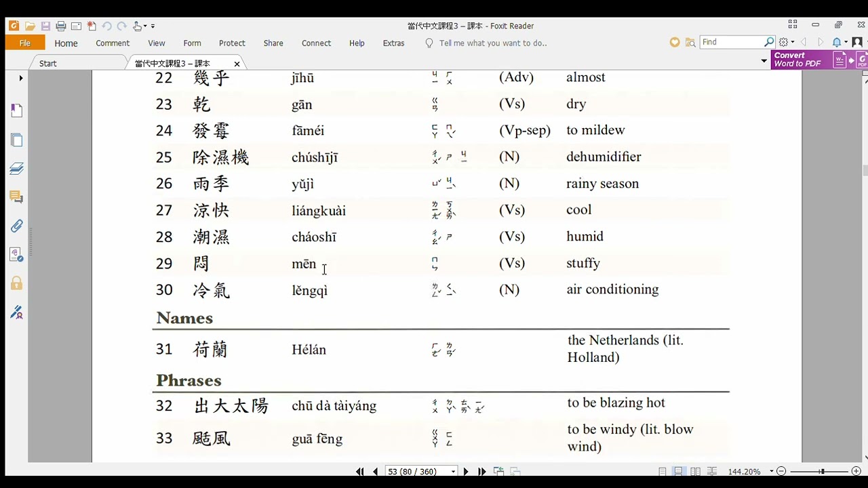Open the Connect ribbon tab
Viewport: 868px width, 488px height.
pos(316,43)
